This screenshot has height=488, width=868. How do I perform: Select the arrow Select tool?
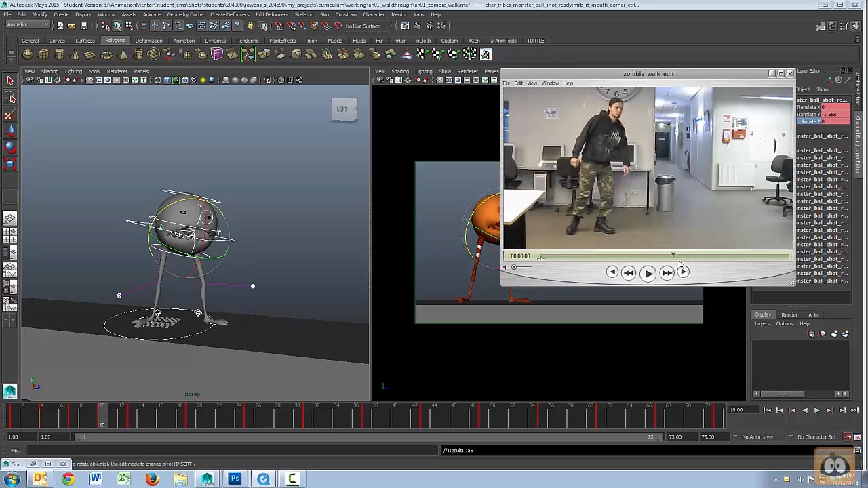[x=10, y=80]
